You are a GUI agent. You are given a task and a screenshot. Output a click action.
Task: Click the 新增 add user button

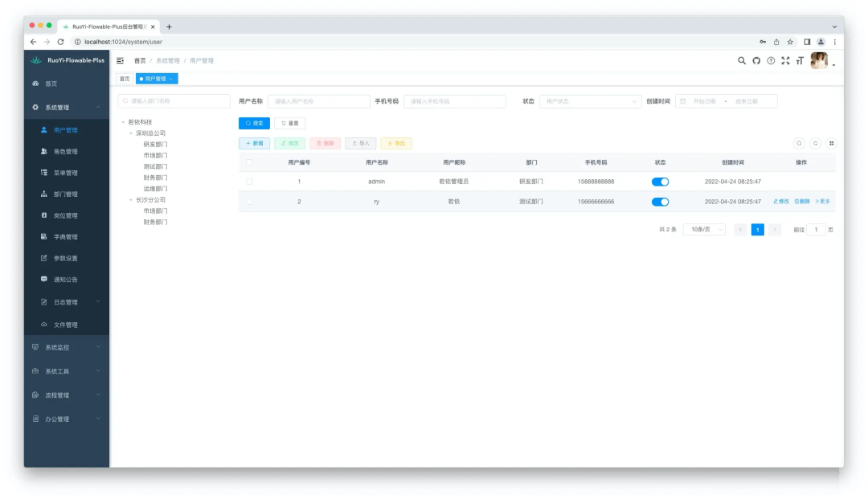[x=254, y=143]
